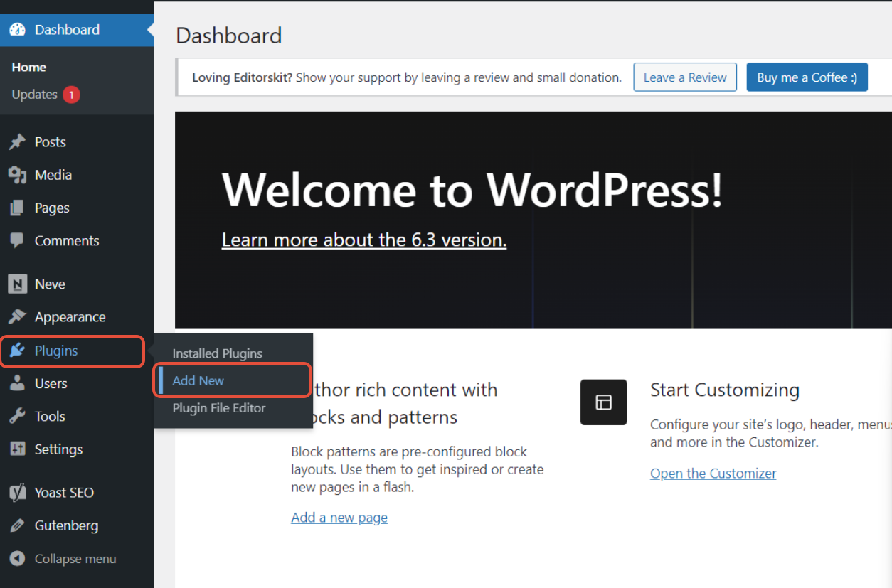Open the Posts menu

point(77,142)
